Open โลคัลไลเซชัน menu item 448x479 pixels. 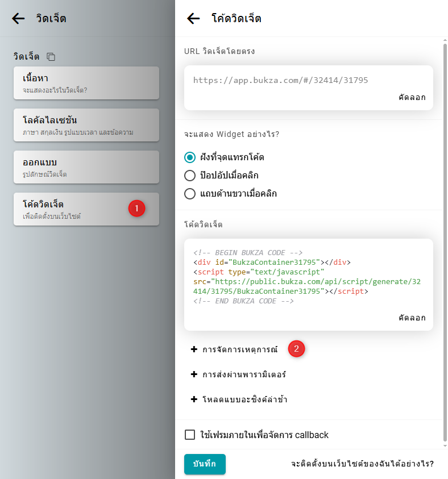tap(86, 125)
